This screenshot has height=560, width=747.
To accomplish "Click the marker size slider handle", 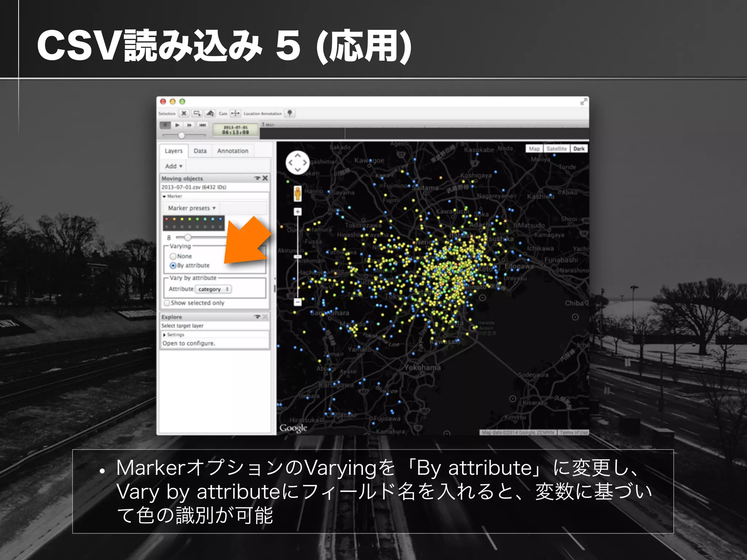I will pyautogui.click(x=187, y=238).
